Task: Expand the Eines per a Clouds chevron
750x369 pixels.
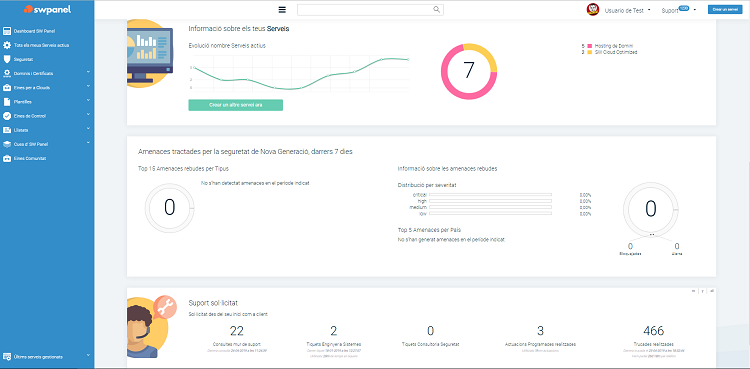Action: pos(88,86)
